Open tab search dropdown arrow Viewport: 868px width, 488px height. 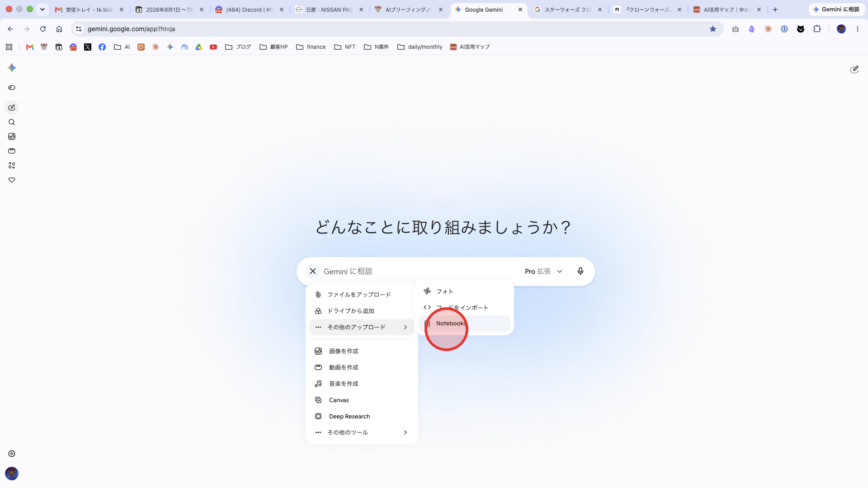[42, 9]
